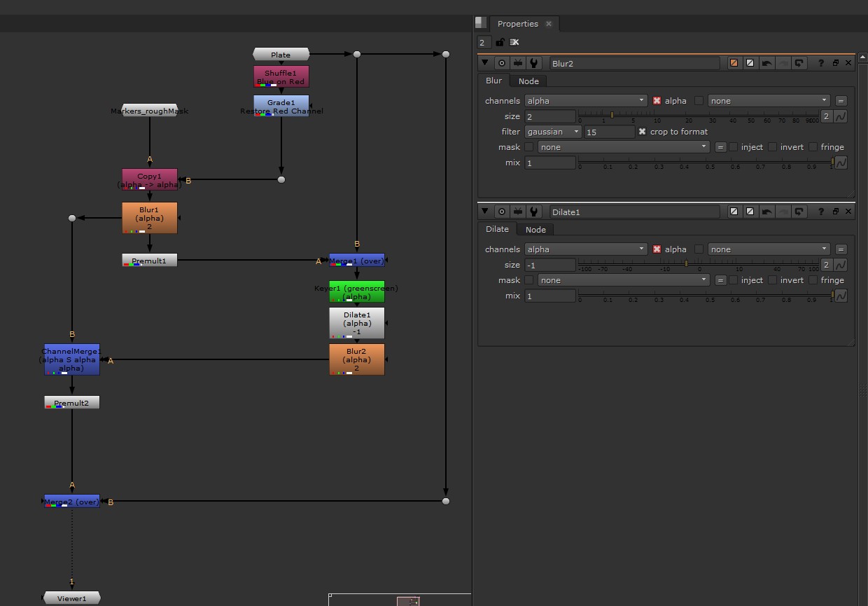The height and width of the screenshot is (606, 868).
Task: Center Blur2 node in node graph
Action: pos(502,63)
